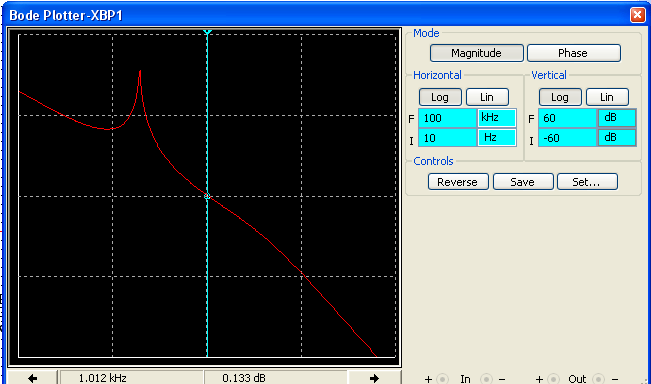Select the In positive terminal
This screenshot has width=651, height=384.
tap(442, 379)
